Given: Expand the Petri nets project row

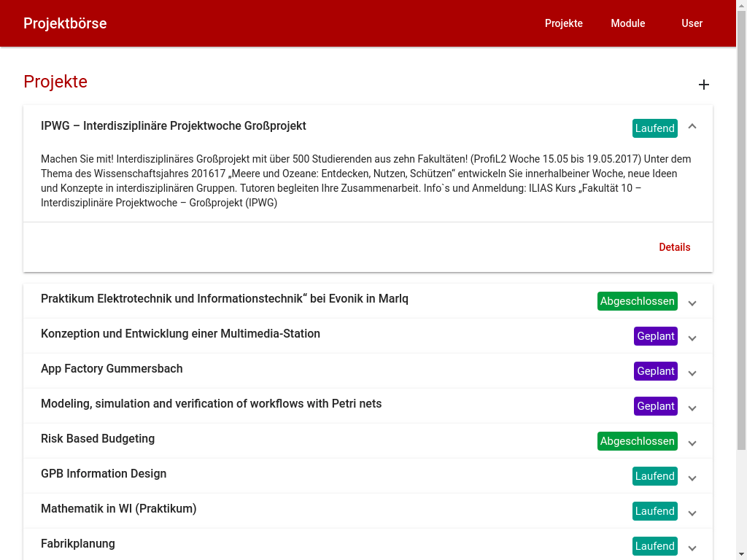Looking at the screenshot, I should pyautogui.click(x=692, y=408).
